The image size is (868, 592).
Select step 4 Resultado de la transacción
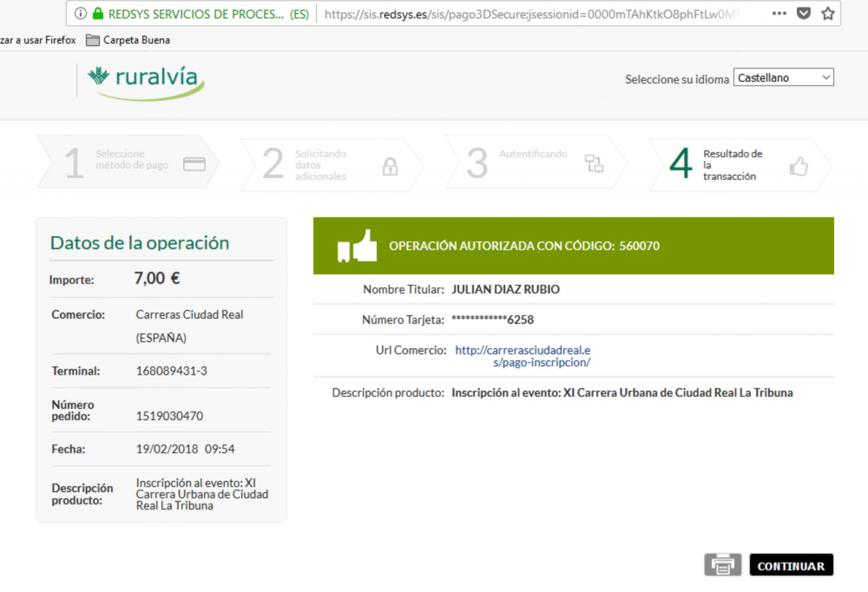740,165
